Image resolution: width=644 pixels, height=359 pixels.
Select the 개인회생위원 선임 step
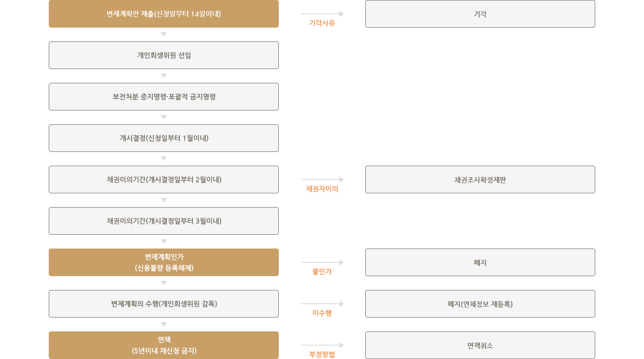tap(164, 55)
